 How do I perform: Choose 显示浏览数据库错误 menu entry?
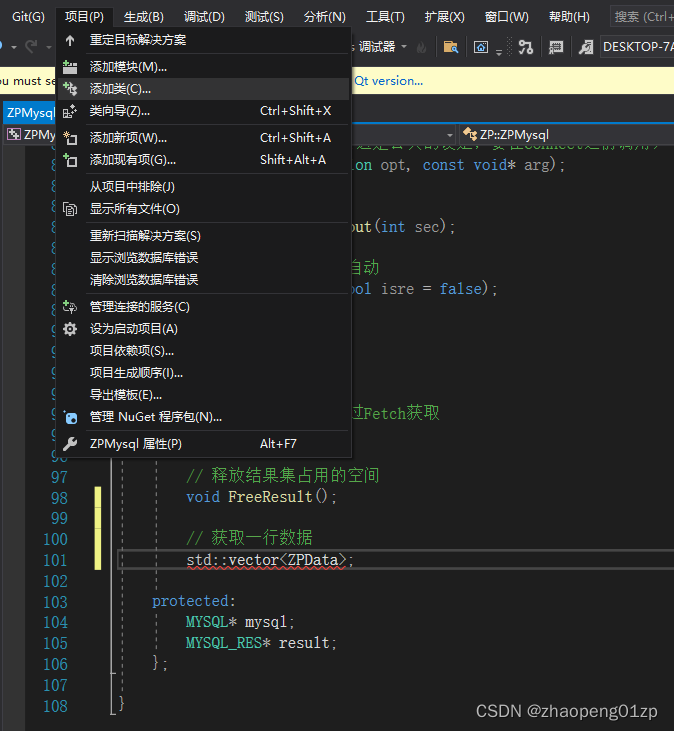[204, 258]
